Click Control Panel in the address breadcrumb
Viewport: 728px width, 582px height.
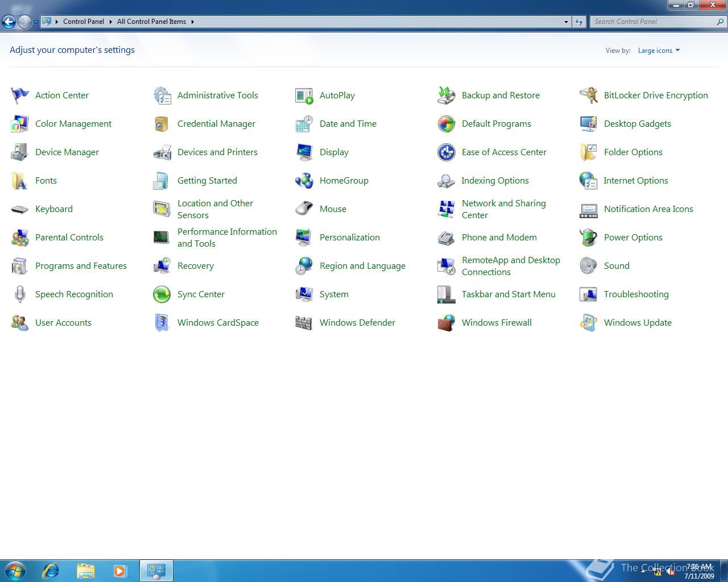coord(84,22)
